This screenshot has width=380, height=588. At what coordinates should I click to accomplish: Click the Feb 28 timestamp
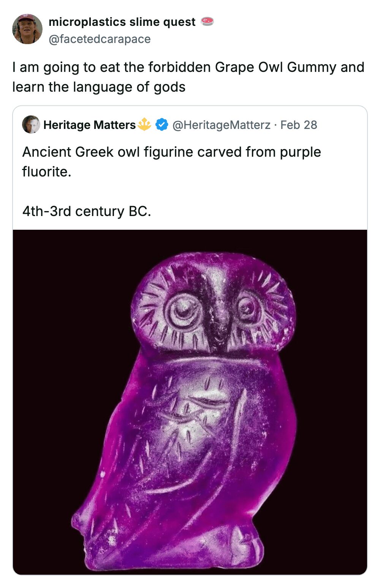(x=299, y=124)
